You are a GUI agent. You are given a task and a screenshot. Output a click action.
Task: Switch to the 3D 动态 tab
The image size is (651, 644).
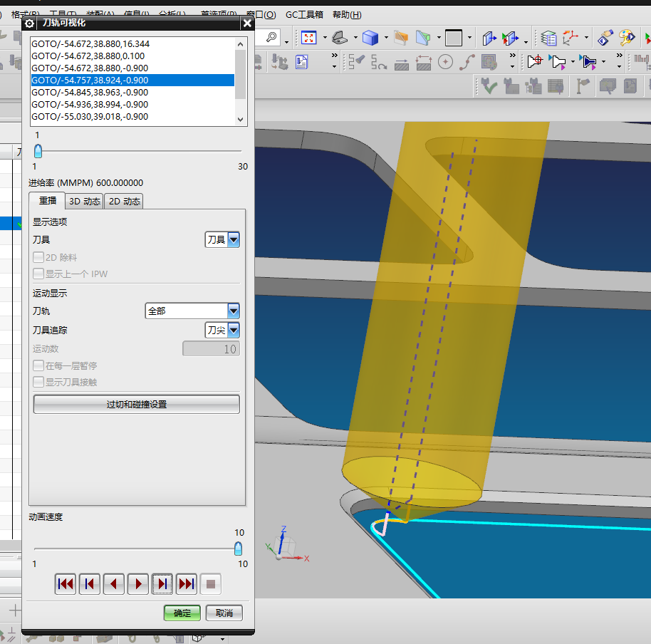[85, 202]
